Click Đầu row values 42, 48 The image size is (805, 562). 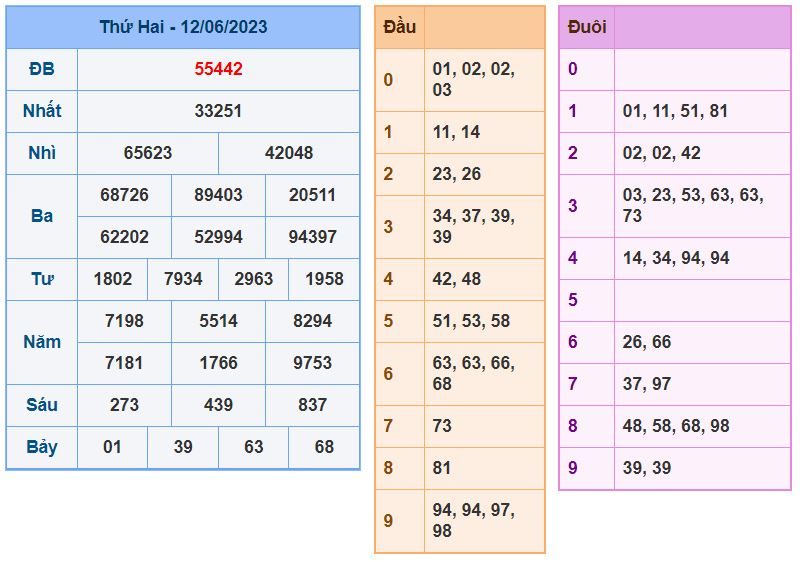click(x=456, y=279)
